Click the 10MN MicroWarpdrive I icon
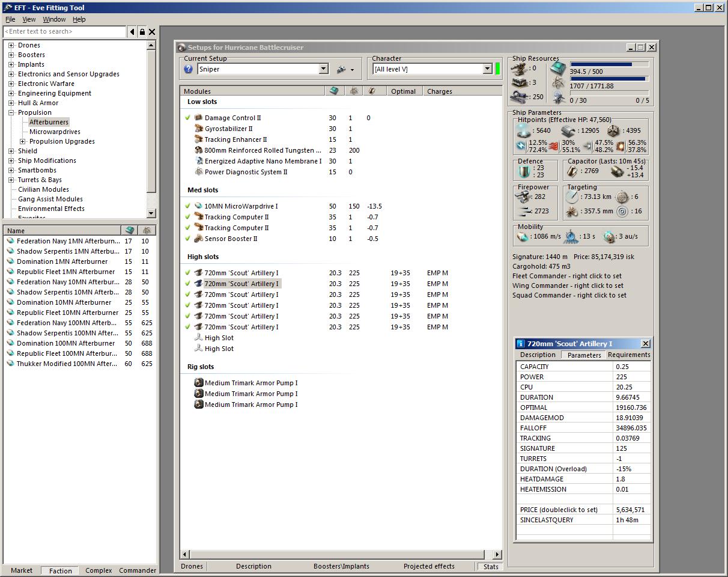728x577 pixels. (x=199, y=206)
